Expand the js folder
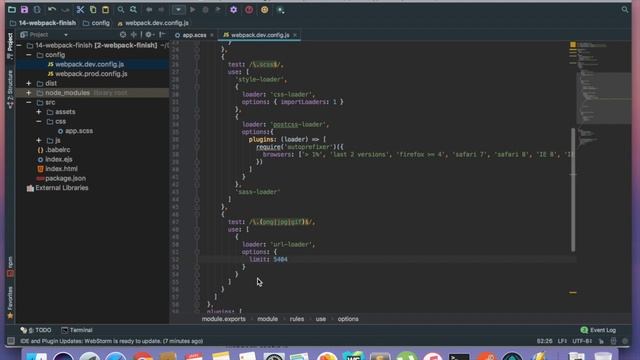The height and width of the screenshot is (360, 640). 39,140
